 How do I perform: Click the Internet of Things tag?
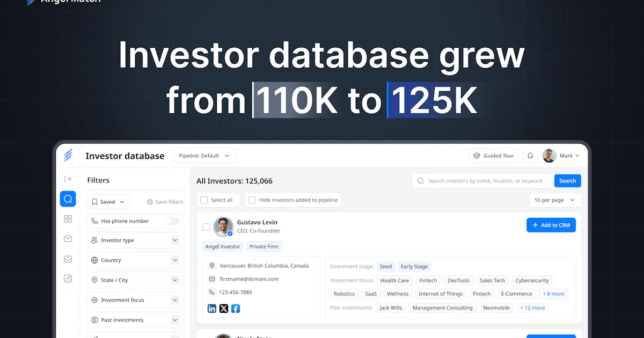click(441, 294)
